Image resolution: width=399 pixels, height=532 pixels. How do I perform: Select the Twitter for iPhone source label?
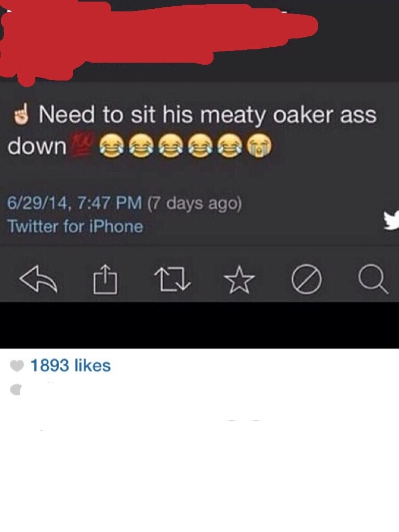75,227
